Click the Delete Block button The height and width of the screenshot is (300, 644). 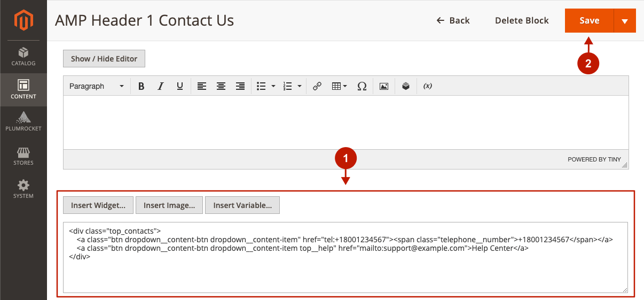522,20
